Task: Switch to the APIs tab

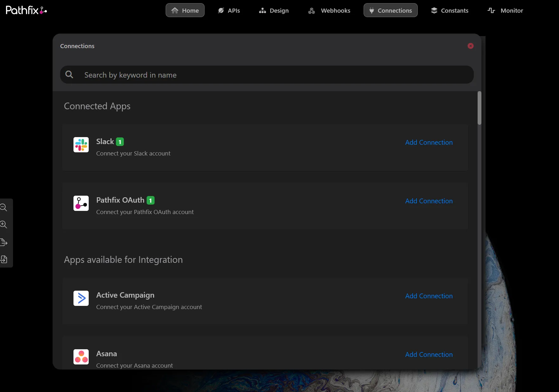Action: coord(229,10)
